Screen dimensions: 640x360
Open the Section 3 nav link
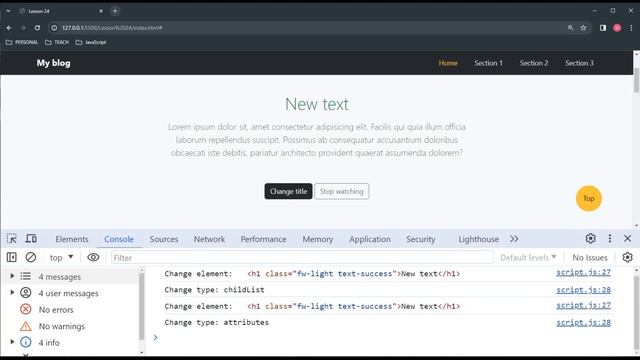pos(579,63)
